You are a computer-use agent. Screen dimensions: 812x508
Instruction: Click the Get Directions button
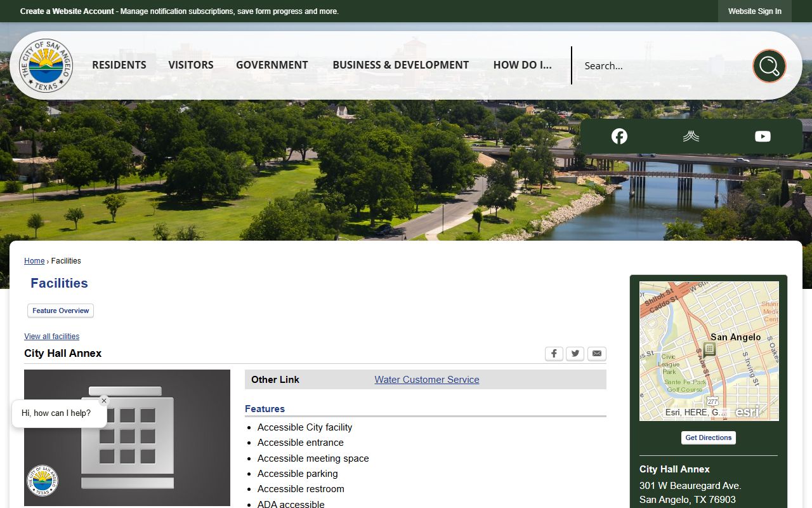pos(709,438)
